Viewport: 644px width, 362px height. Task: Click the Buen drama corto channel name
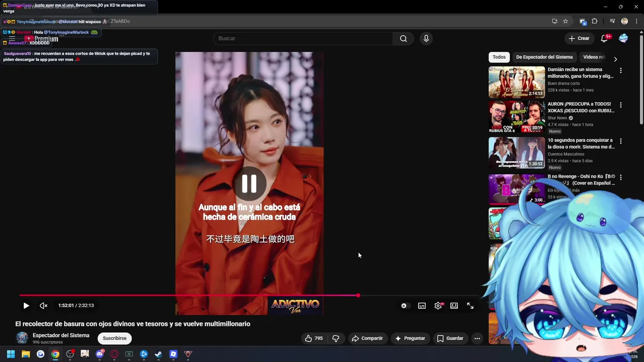coord(563,83)
